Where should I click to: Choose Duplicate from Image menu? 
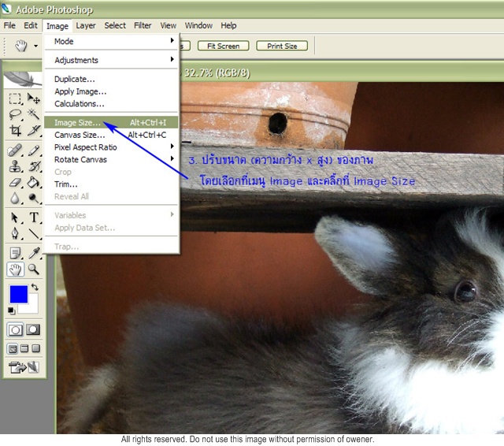(x=111, y=79)
